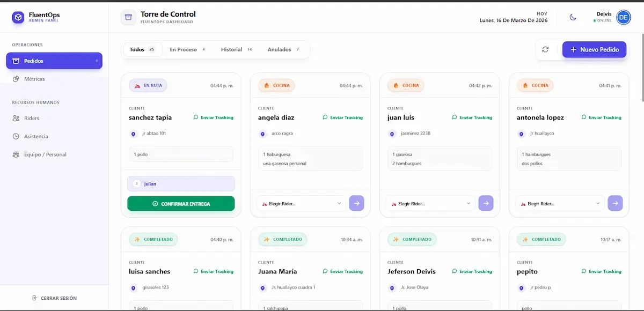Click the DE user avatar
644x311 pixels.
click(623, 17)
